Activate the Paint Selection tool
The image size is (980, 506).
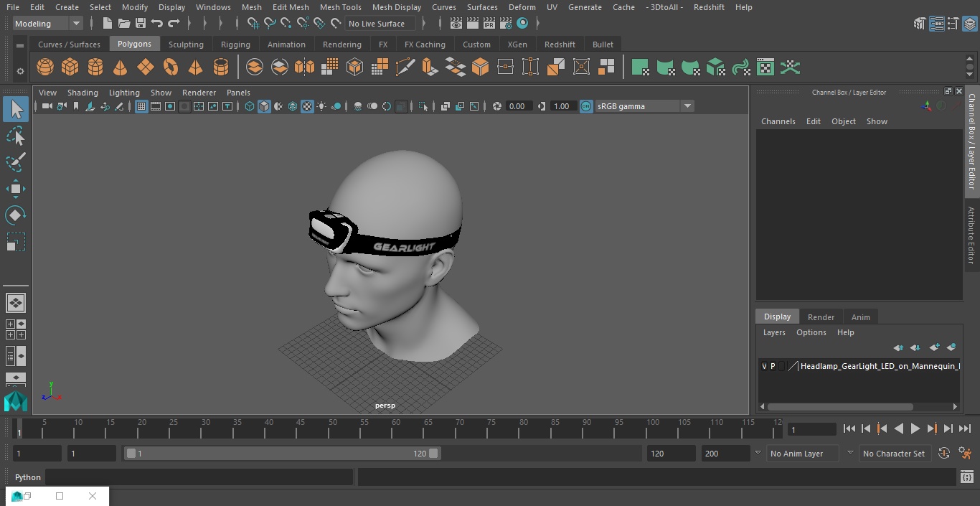pos(16,161)
